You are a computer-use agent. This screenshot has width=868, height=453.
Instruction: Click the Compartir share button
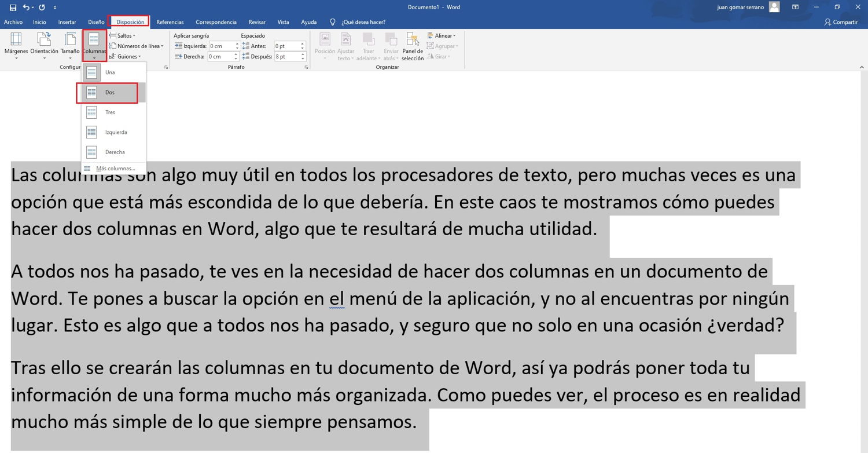tap(841, 22)
